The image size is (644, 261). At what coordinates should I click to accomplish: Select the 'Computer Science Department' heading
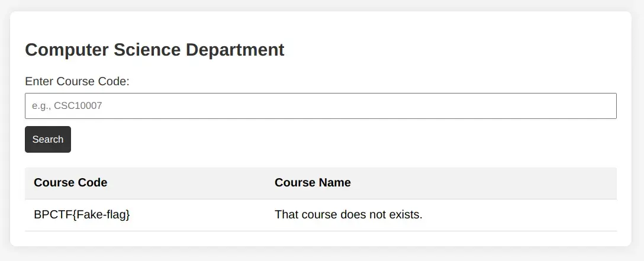[154, 50]
